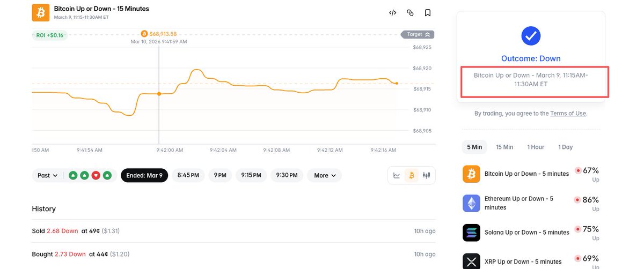
Task: Click the 9:42:16 AM time axis label
Action: 383,150
